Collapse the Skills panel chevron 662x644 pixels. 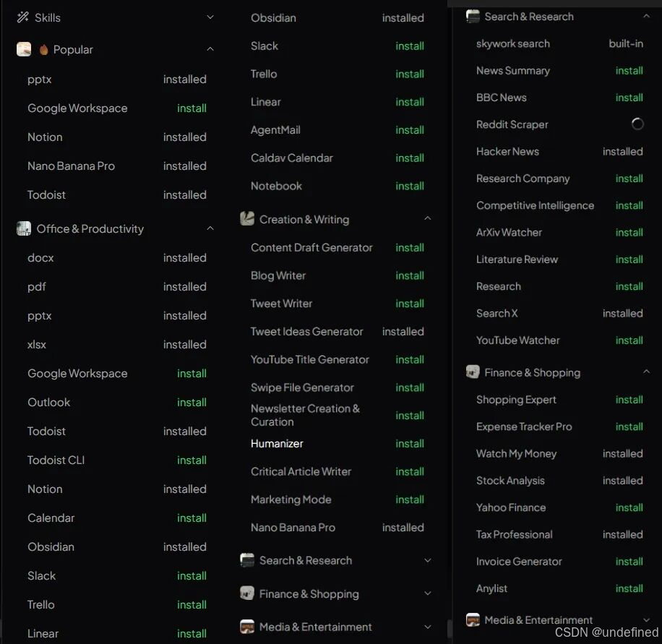click(210, 17)
